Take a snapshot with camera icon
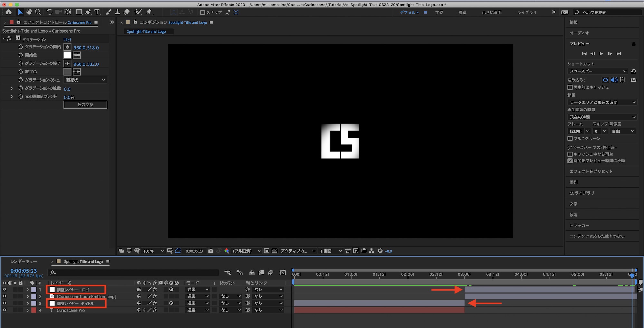The image size is (644, 328). [211, 251]
